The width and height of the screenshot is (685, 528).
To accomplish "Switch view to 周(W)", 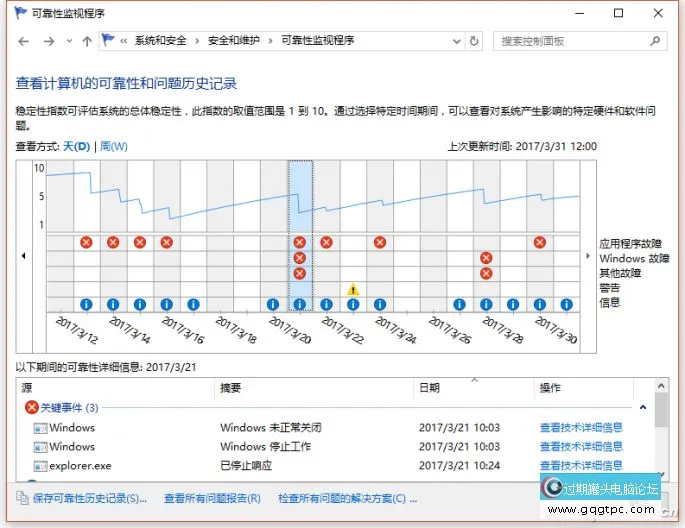I will [114, 146].
